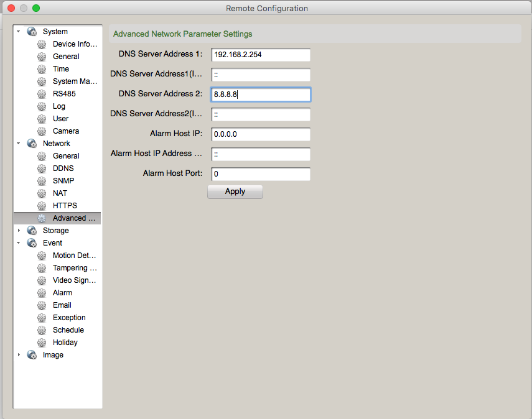This screenshot has width=532, height=419.
Task: Open the Schedule event settings
Action: pos(68,330)
